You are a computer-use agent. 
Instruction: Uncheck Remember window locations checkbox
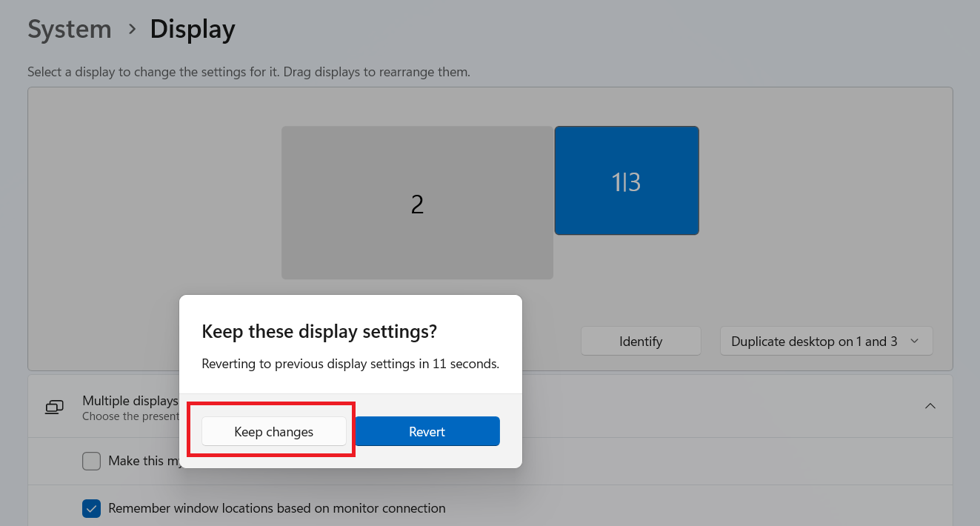[92, 508]
